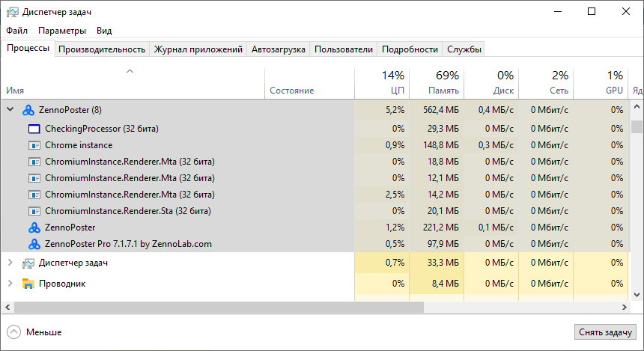Screen dimensions: 644x351
Task: Collapse details with the Меньше arrow button
Action: (13, 332)
